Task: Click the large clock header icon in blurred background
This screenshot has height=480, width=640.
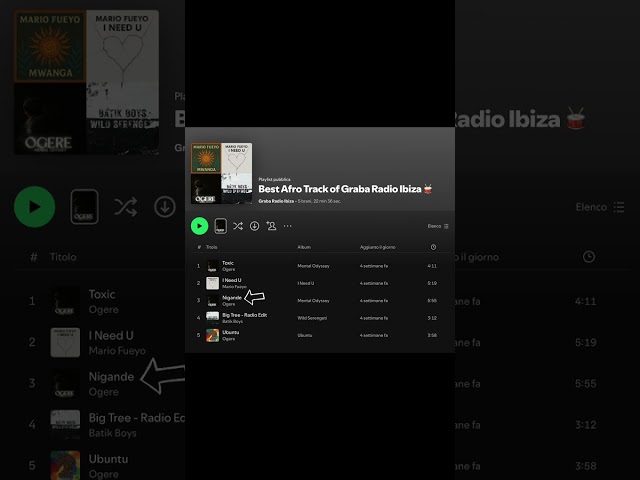Action: coord(589,257)
